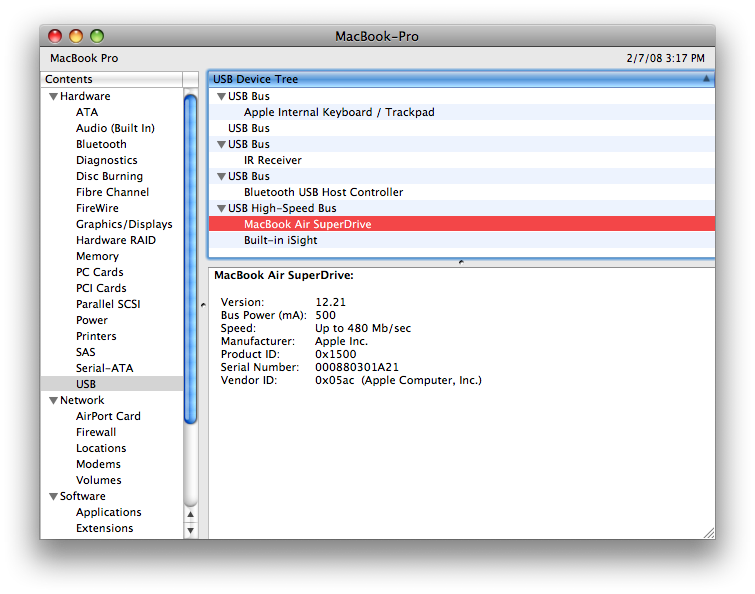
Task: Open Serial-ATA section
Action: (x=104, y=368)
